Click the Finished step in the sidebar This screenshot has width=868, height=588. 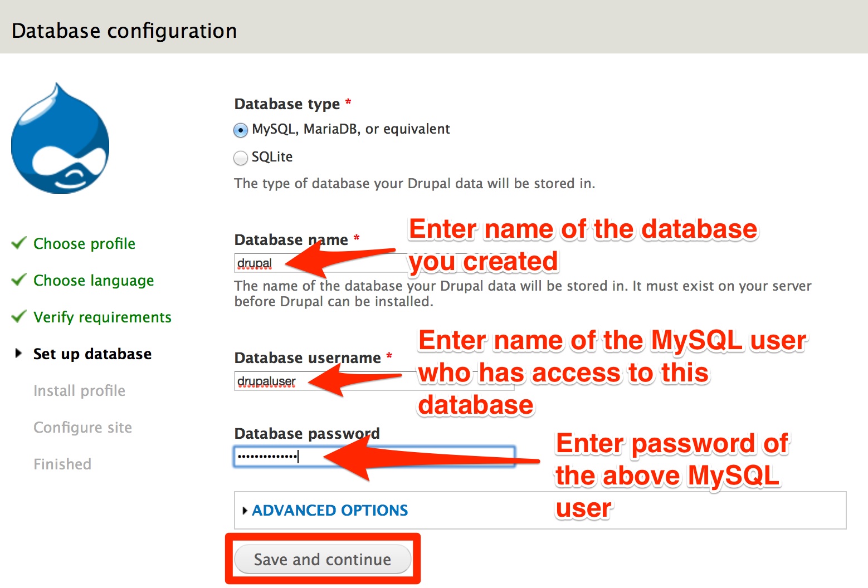(x=62, y=463)
